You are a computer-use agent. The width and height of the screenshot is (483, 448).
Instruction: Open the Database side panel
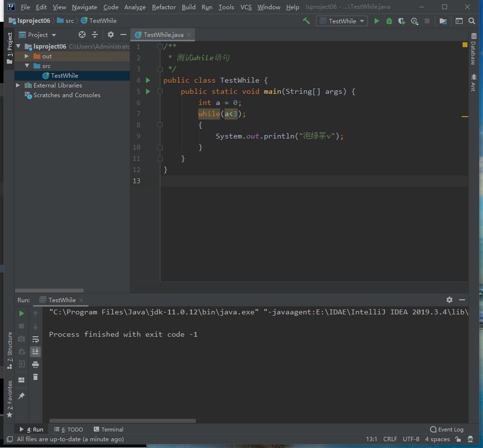(x=474, y=49)
